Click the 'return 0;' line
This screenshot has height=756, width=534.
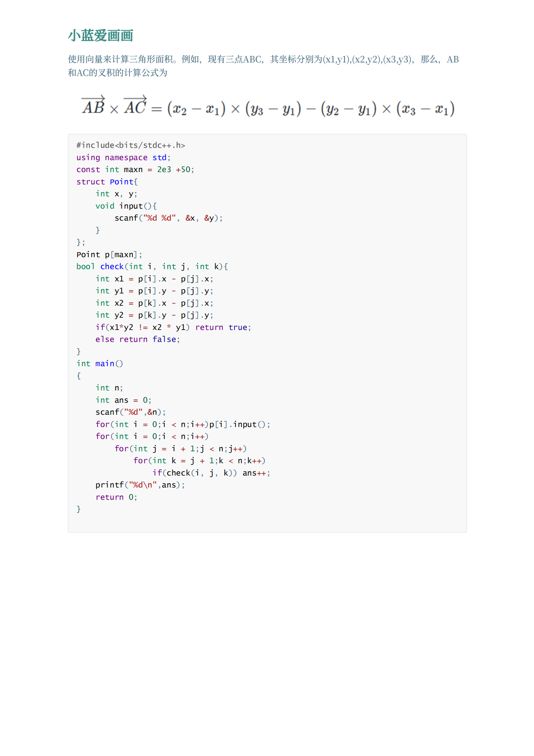click(116, 497)
